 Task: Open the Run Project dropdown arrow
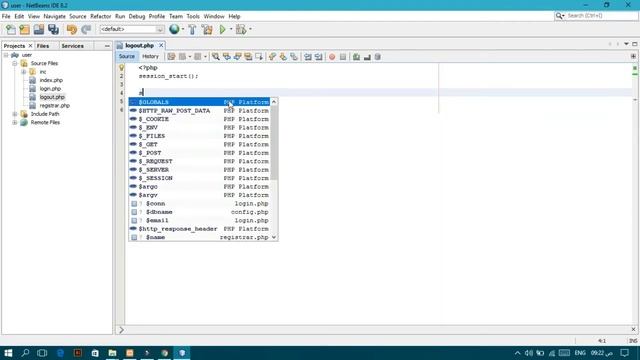point(231,29)
